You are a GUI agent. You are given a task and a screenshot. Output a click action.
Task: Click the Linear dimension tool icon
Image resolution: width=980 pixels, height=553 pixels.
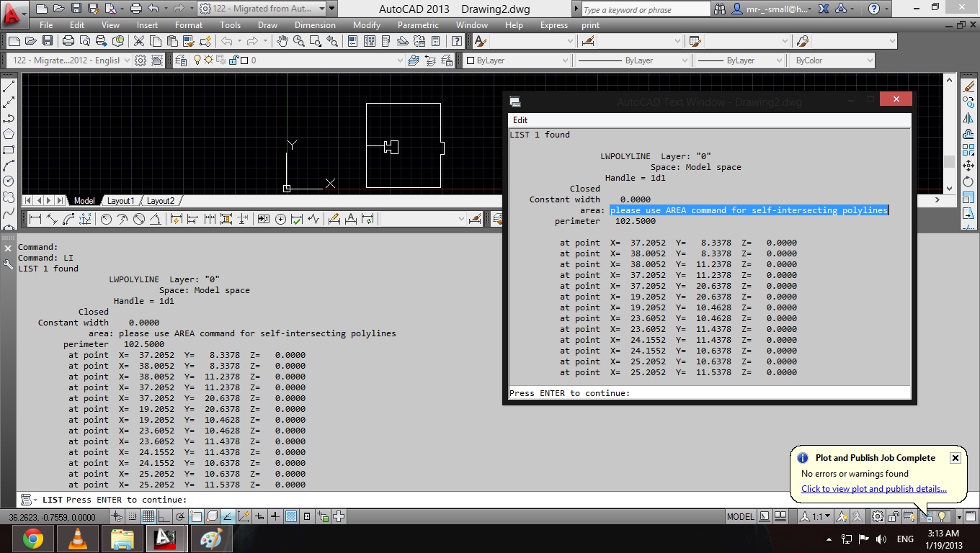35,219
